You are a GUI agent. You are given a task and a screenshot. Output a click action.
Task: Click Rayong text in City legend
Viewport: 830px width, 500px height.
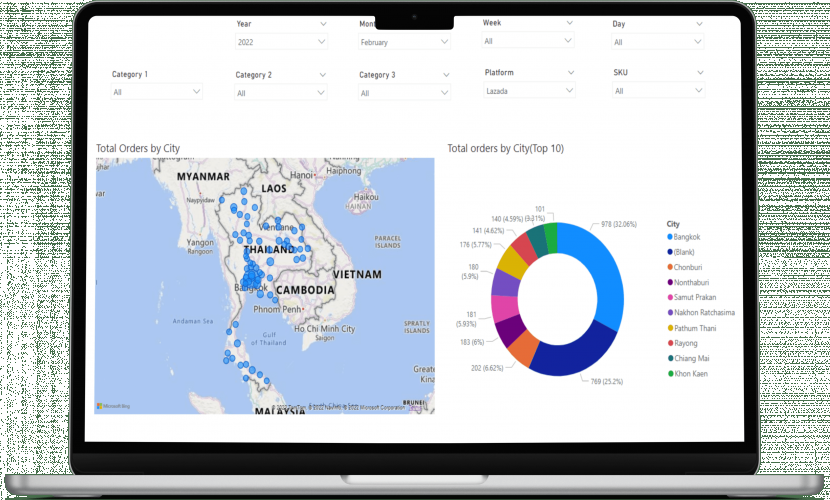[x=685, y=343]
